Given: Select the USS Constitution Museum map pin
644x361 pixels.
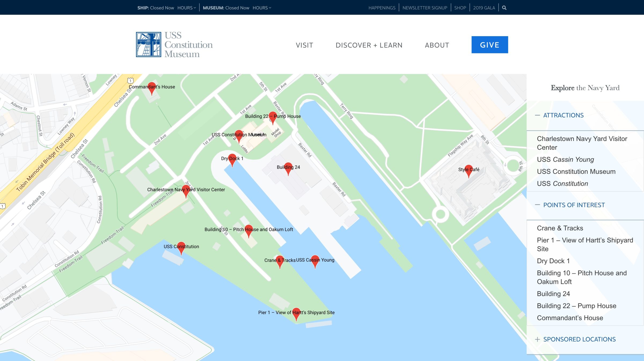Looking at the screenshot, I should 239,136.
